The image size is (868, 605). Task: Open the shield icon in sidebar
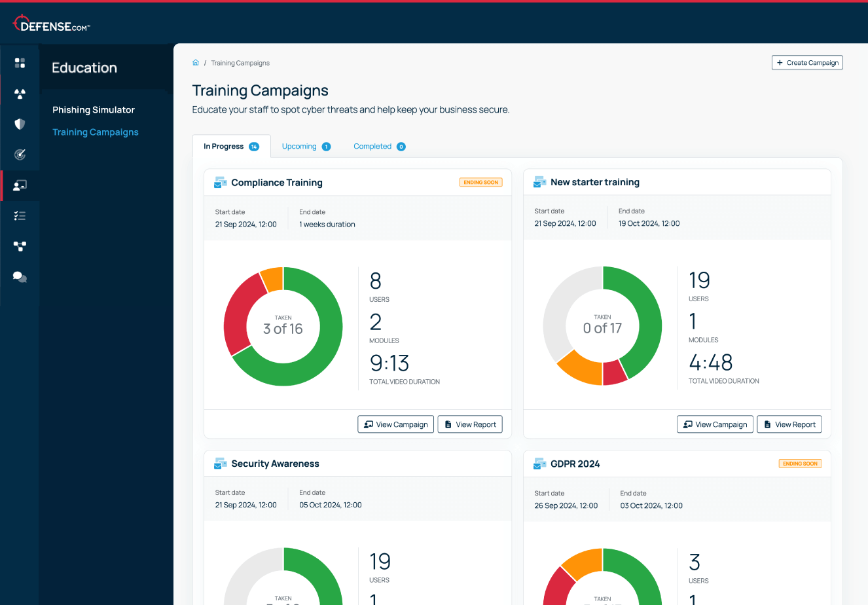[x=20, y=124]
